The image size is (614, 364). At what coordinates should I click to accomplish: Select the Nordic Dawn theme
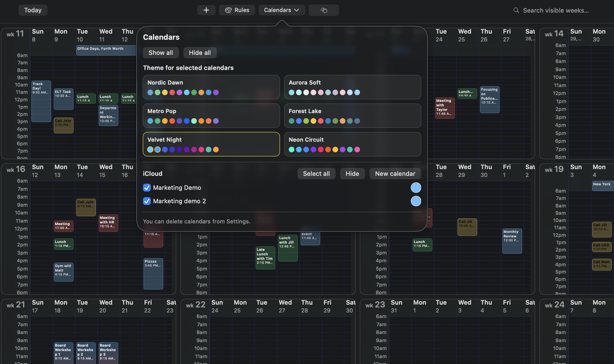pos(211,87)
